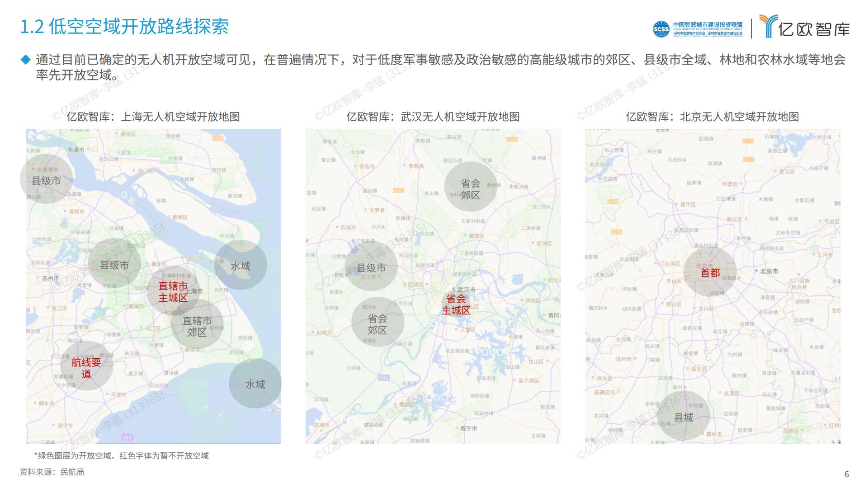
Task: Click the 孝昌县 label on Wuhan map
Action: coord(416,166)
